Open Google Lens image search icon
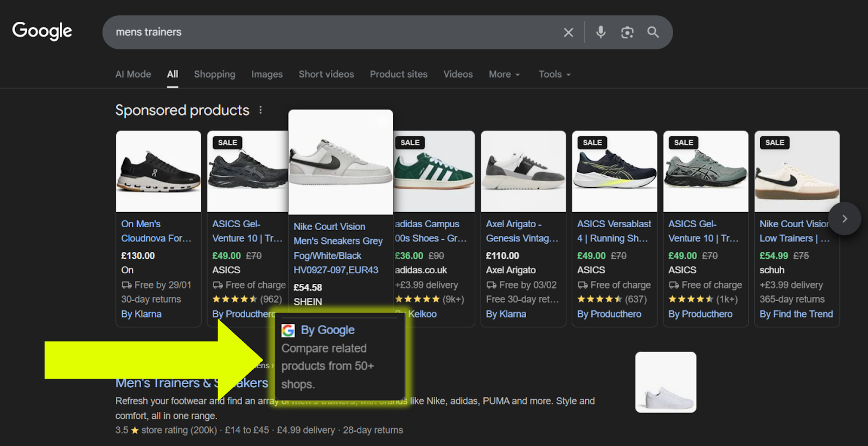 click(627, 32)
